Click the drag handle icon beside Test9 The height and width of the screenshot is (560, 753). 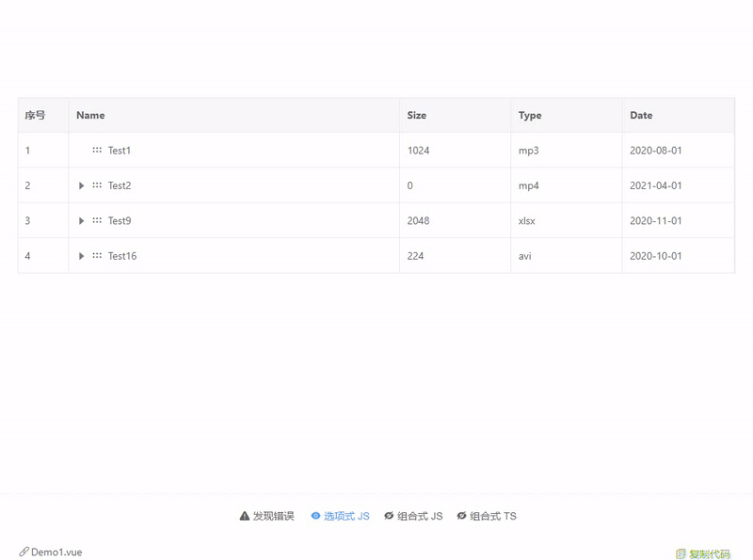point(97,221)
